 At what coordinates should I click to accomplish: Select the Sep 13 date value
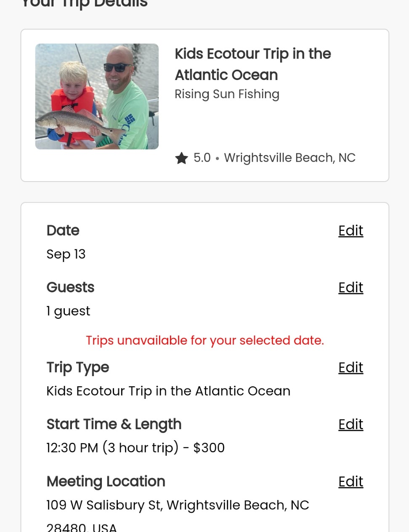66,254
